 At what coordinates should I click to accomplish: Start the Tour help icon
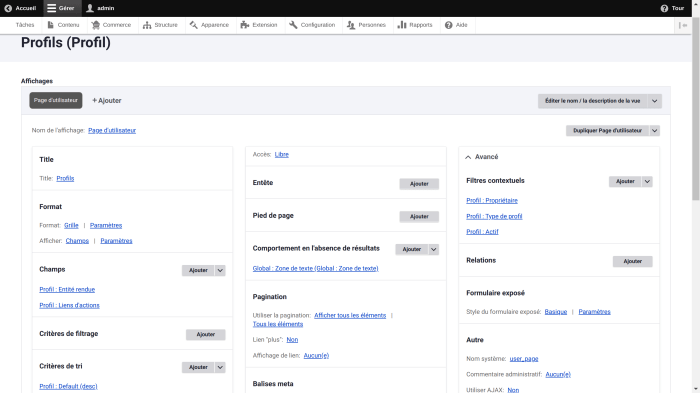664,8
